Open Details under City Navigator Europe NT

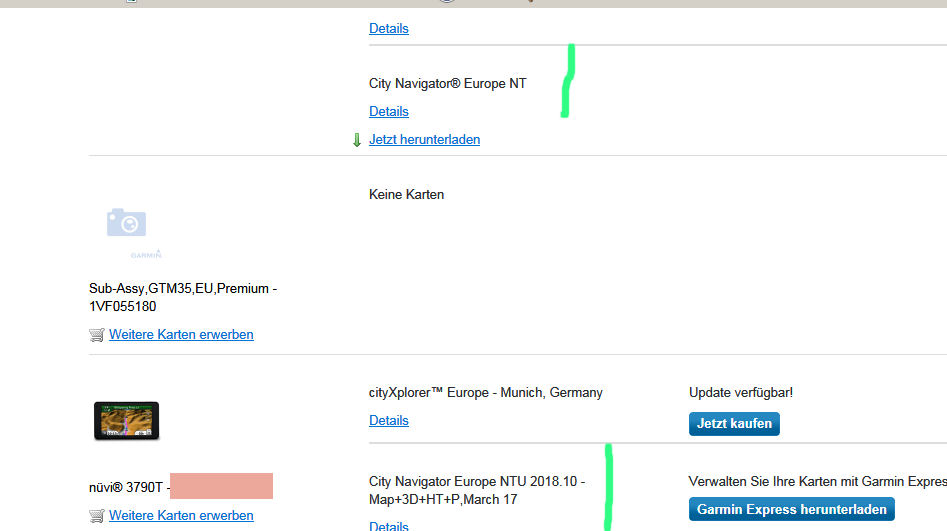point(388,111)
